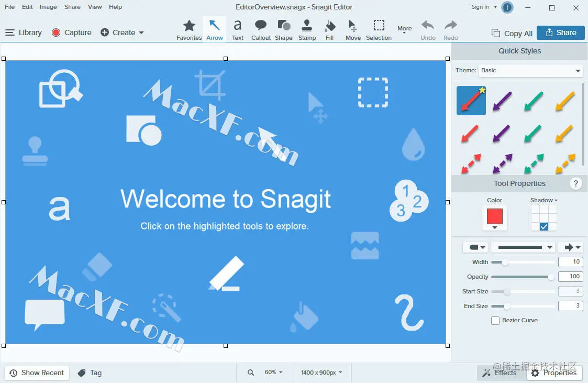Screen dimensions: 588x383
Task: Open the Image menu
Action: tap(48, 7)
